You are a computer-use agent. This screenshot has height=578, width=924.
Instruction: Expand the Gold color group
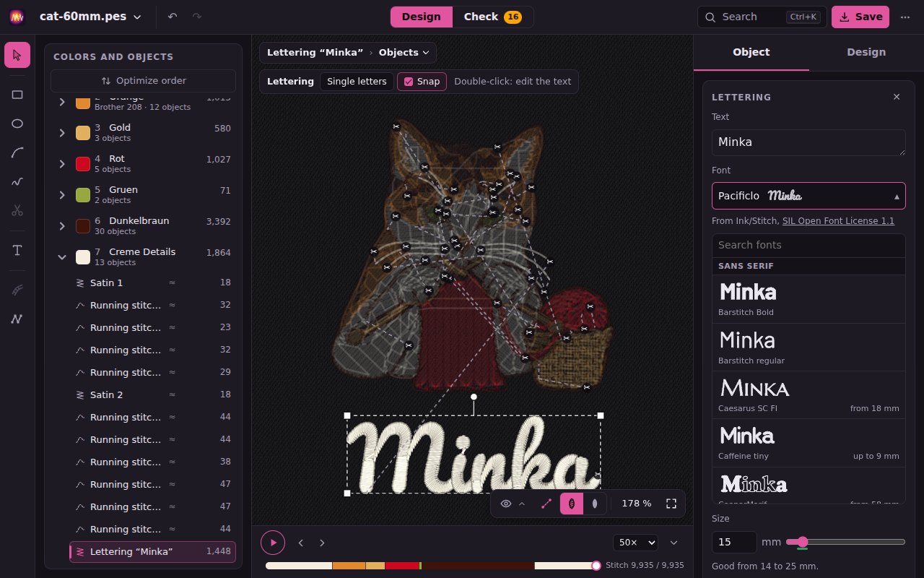[62, 133]
